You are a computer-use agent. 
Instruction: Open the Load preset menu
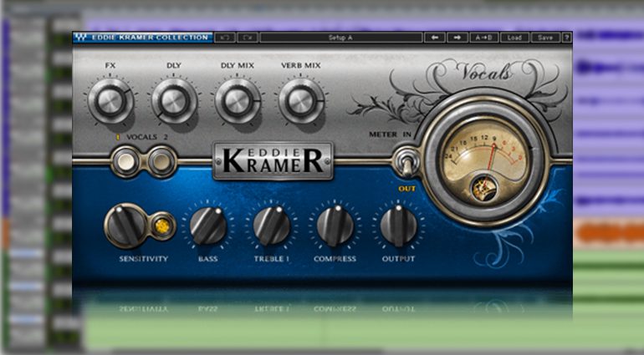click(x=514, y=38)
